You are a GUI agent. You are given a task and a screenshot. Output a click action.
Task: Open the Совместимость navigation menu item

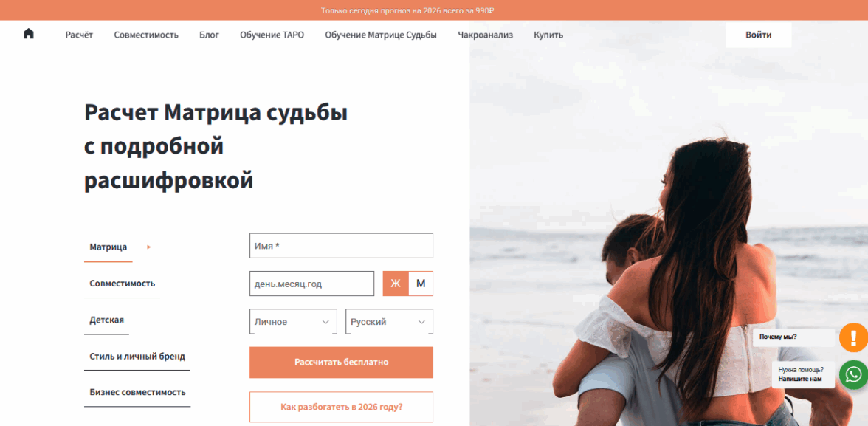tap(146, 35)
